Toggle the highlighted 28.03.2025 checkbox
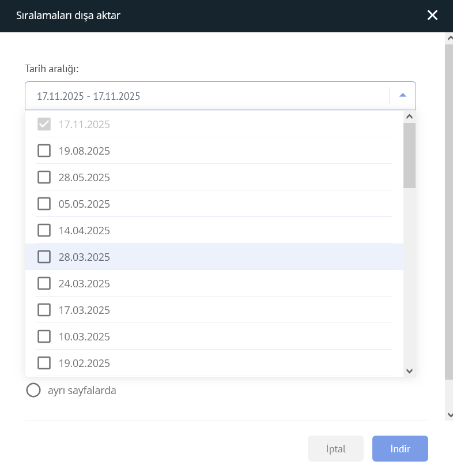 click(x=44, y=257)
